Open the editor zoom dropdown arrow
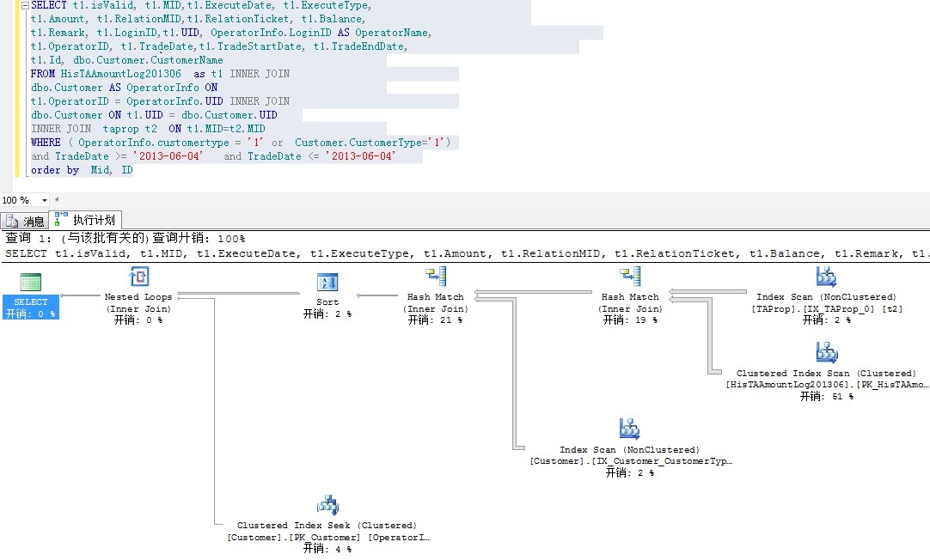The width and height of the screenshot is (930, 560). pyautogui.click(x=45, y=200)
